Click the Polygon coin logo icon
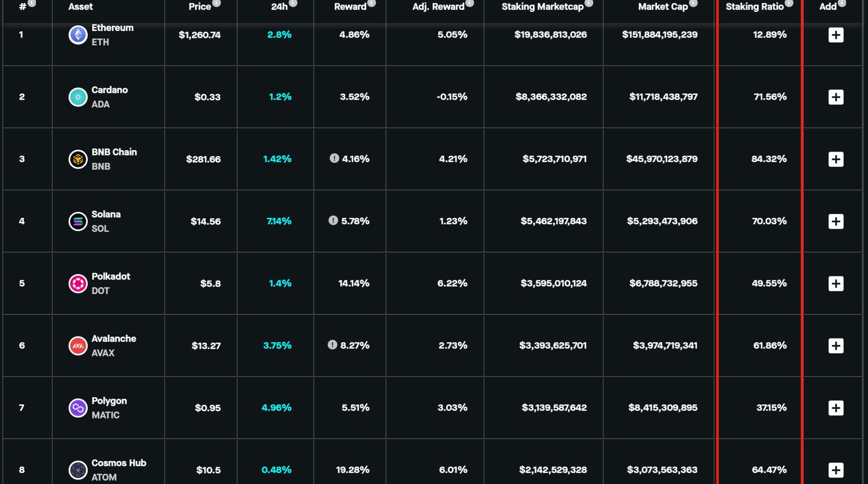 [x=78, y=408]
